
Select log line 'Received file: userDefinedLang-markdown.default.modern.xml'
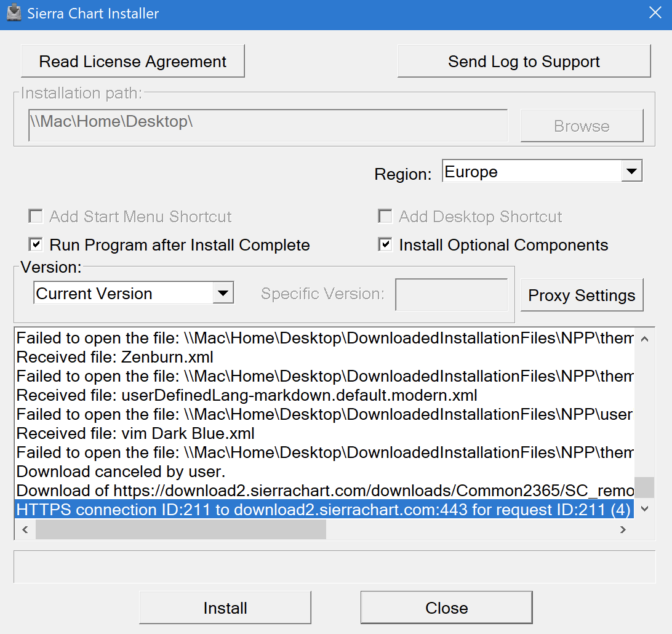coord(324,395)
